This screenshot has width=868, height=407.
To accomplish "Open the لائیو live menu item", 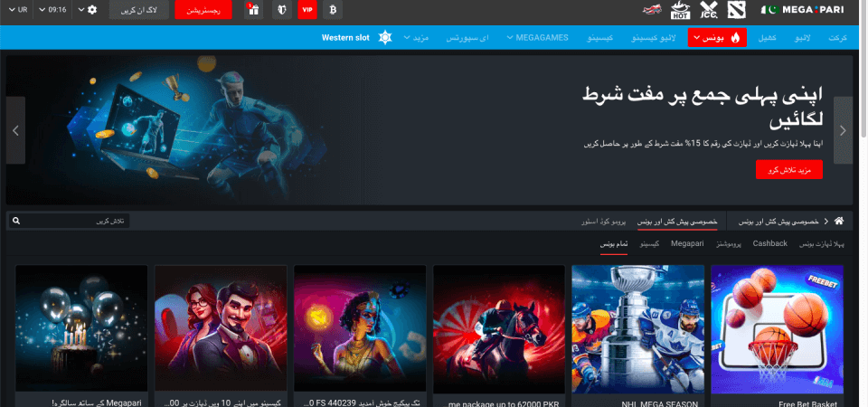I will [x=802, y=38].
